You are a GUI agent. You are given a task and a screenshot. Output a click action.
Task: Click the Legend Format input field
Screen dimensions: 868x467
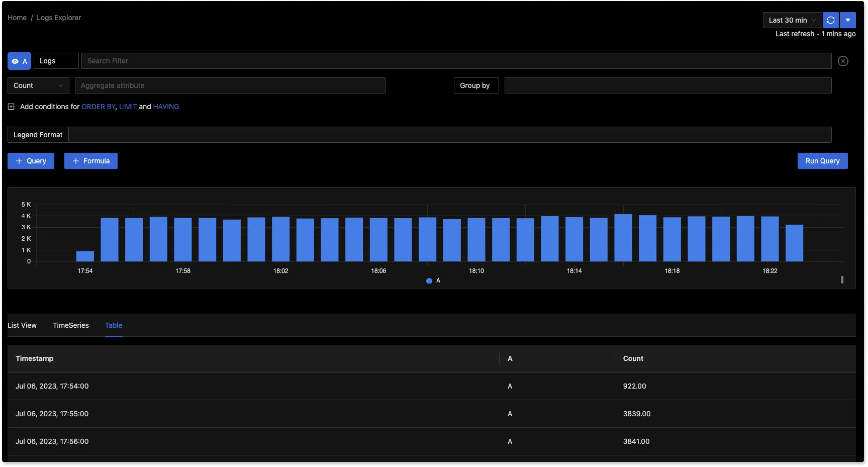tap(450, 135)
